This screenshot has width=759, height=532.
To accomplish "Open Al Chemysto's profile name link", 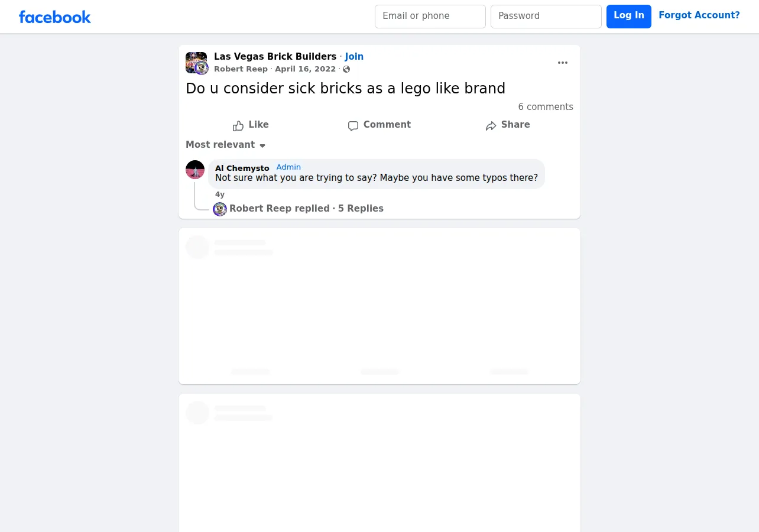I will [242, 168].
